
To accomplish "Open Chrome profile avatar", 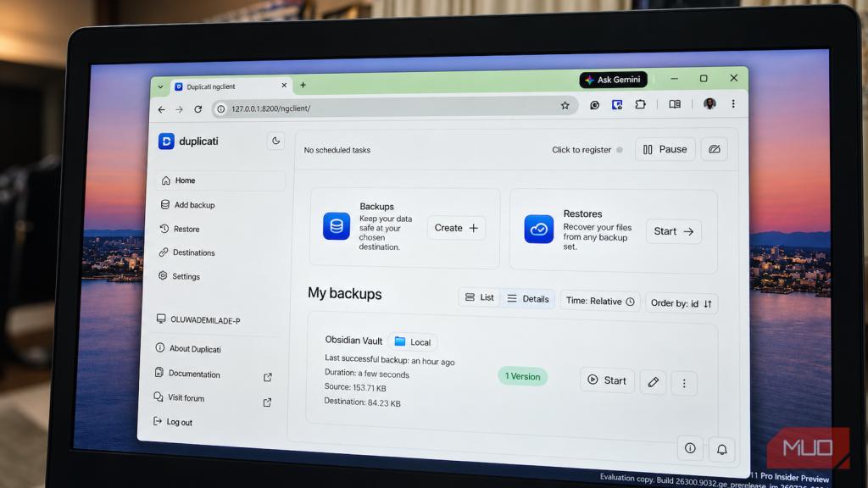I will [709, 103].
